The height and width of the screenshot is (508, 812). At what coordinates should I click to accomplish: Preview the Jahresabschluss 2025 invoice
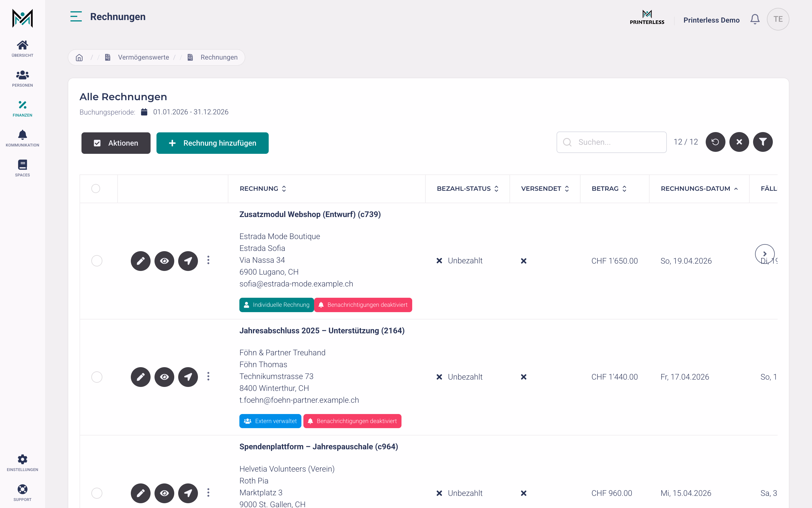pyautogui.click(x=164, y=377)
